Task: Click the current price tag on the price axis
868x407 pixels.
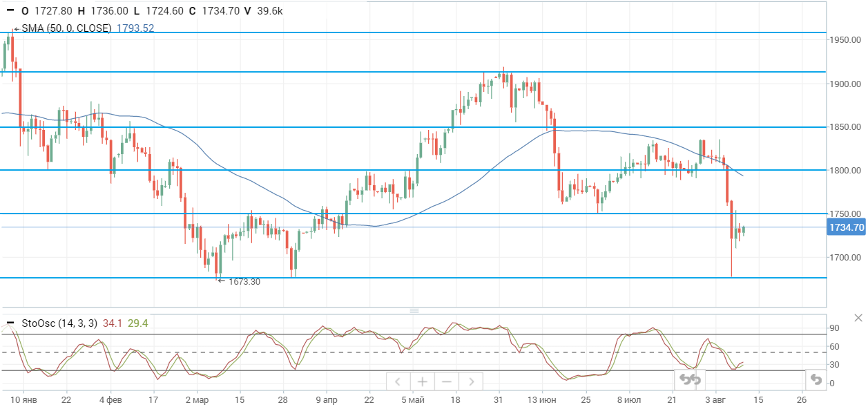Action: point(846,227)
